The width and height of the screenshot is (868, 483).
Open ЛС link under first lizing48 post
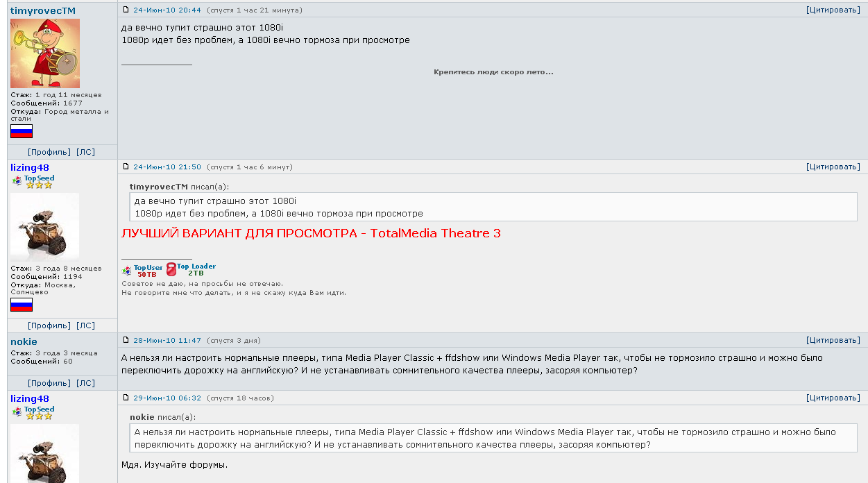click(85, 325)
